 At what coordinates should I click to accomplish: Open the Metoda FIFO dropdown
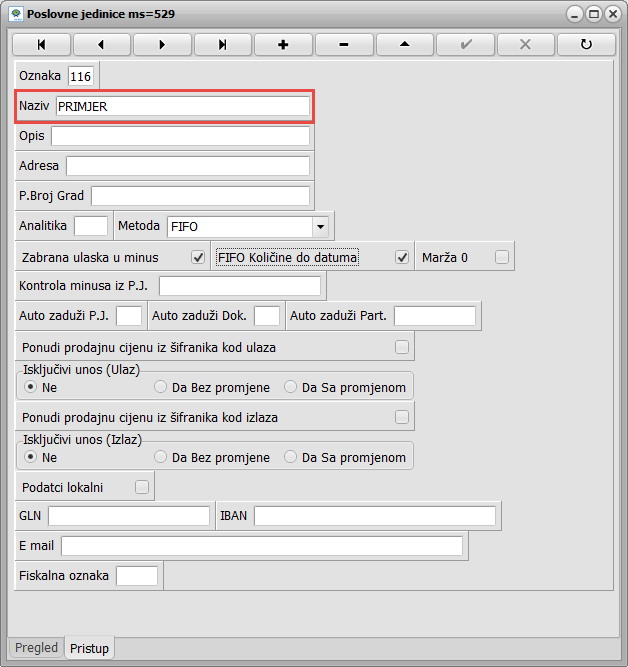coord(320,226)
